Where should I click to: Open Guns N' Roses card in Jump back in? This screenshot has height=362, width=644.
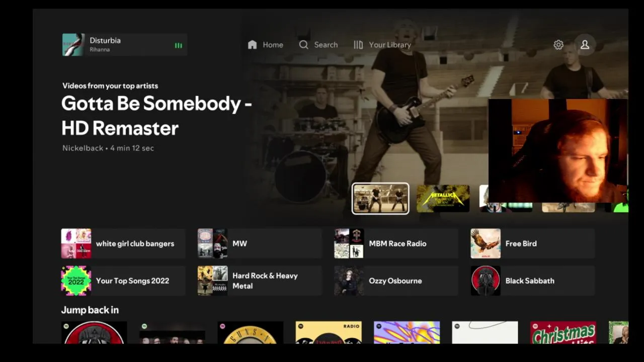pos(250,332)
